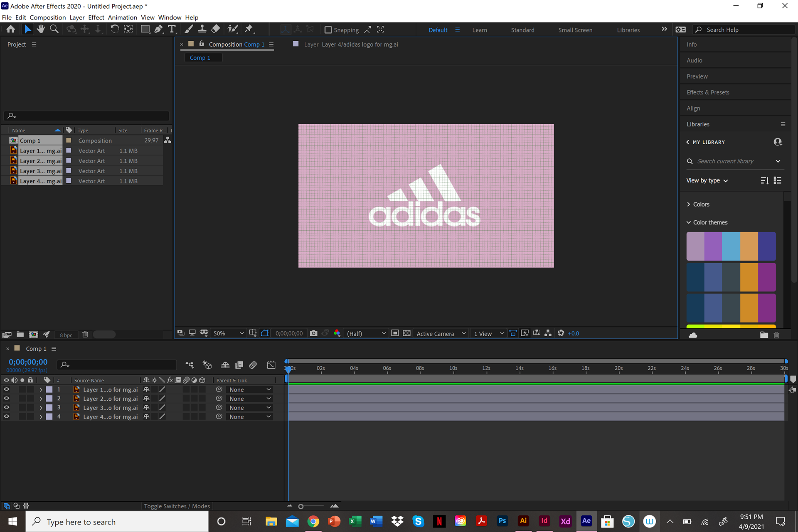Select the Clone Stamp tool

pyautogui.click(x=202, y=29)
